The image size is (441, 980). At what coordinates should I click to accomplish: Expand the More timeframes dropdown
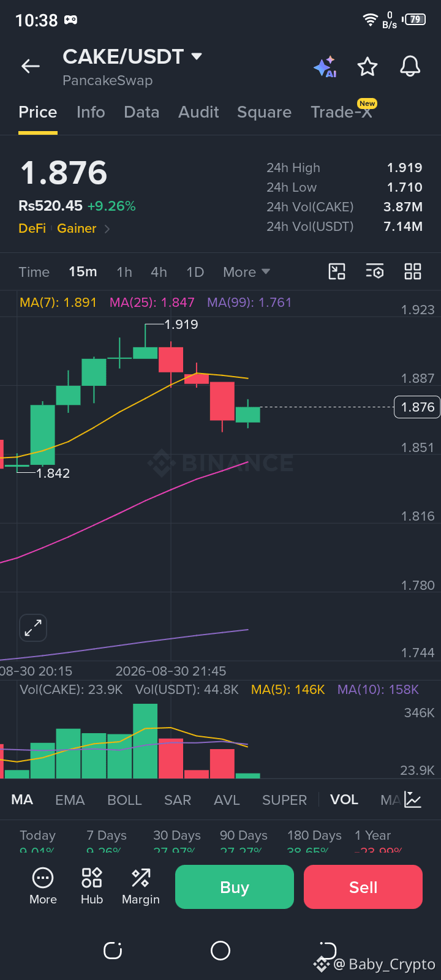(x=246, y=272)
